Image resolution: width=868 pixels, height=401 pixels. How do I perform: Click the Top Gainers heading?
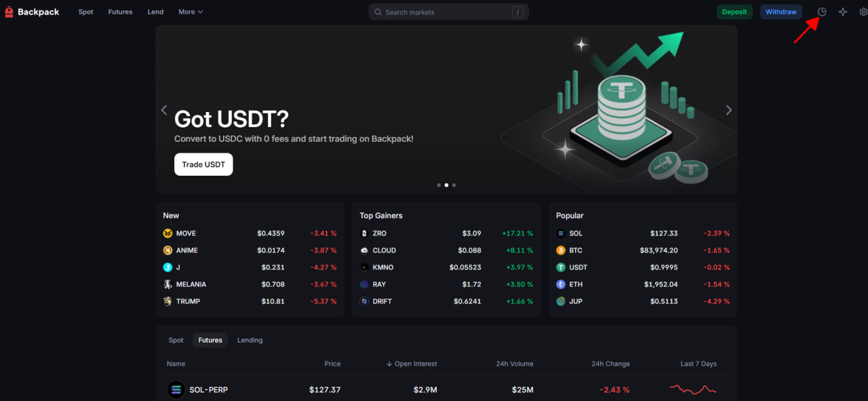click(381, 216)
